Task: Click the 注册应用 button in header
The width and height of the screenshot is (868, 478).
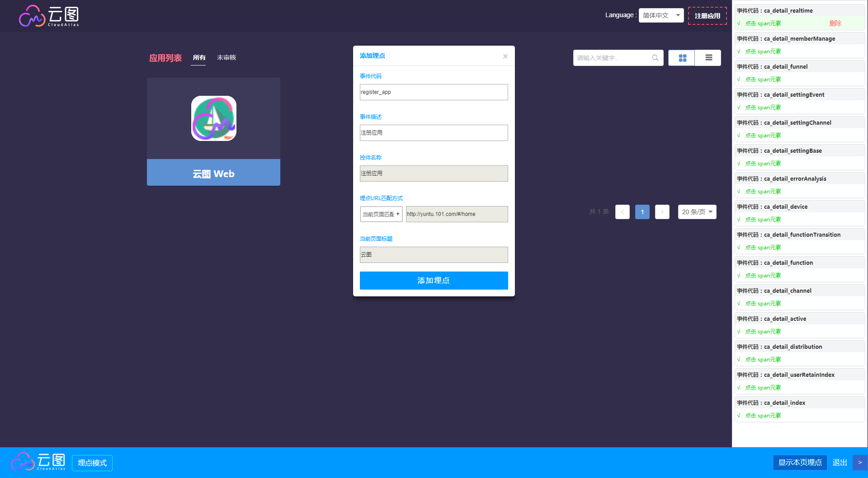Action: [x=707, y=16]
